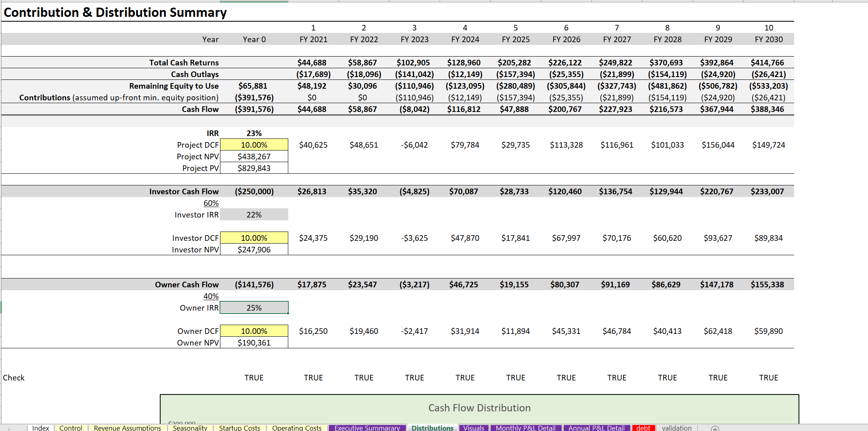Select the Owner IRR percentage cell
The width and height of the screenshot is (868, 431).
point(254,307)
